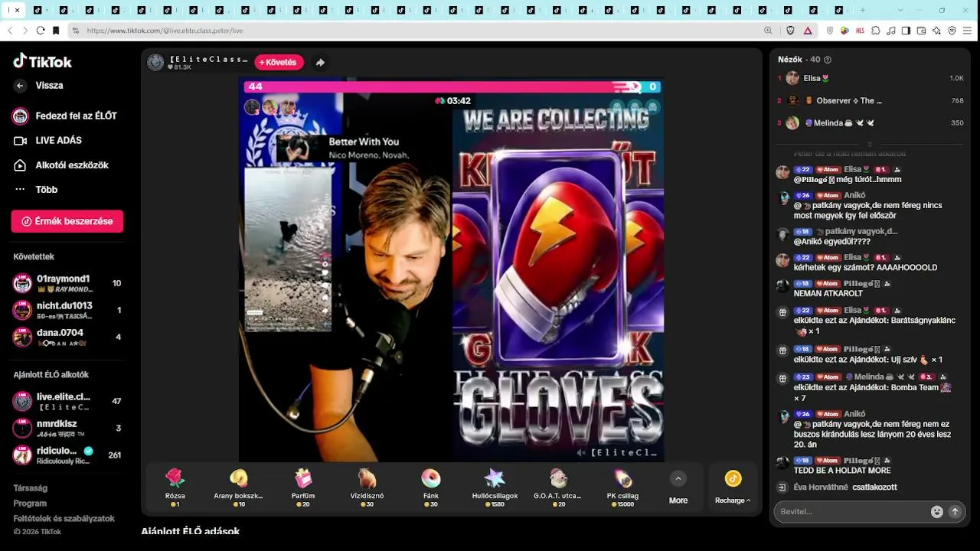This screenshot has width=980, height=551.
Task: Open top viewer Melinda's profile
Action: point(871,123)
